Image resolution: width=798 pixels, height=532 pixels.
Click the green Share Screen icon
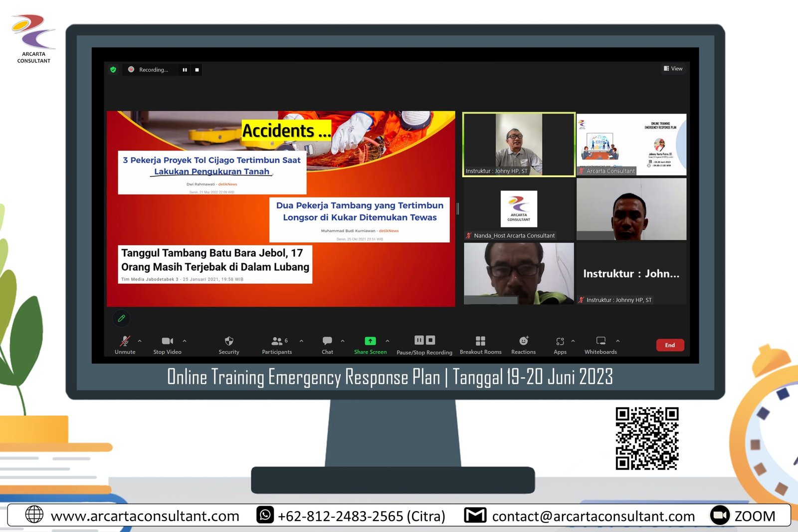coord(370,341)
